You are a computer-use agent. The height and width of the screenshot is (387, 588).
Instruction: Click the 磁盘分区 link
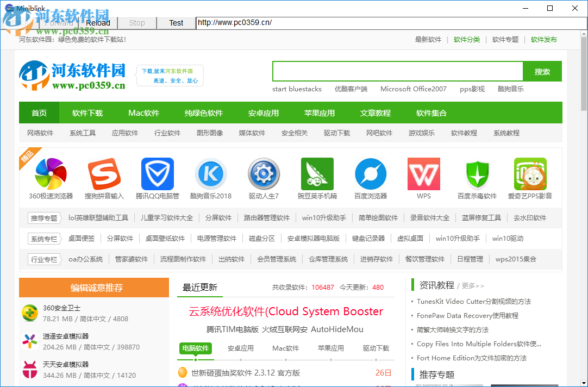click(x=262, y=238)
